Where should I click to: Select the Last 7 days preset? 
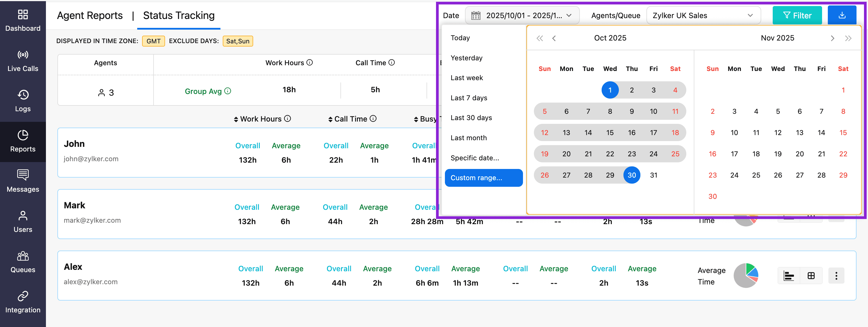point(469,98)
